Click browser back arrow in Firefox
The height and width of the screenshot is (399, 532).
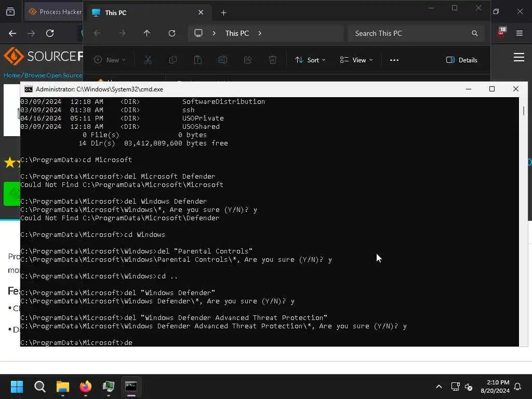click(12, 33)
